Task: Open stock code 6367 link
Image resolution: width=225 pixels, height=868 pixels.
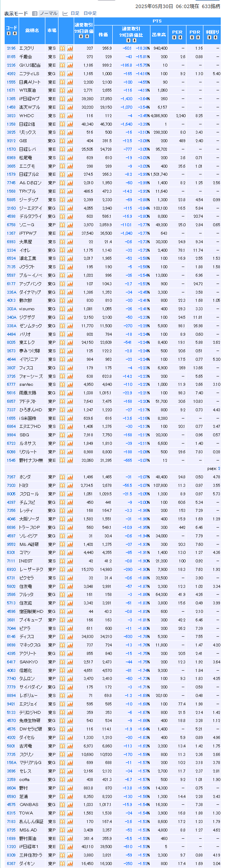Action: click(x=11, y=863)
